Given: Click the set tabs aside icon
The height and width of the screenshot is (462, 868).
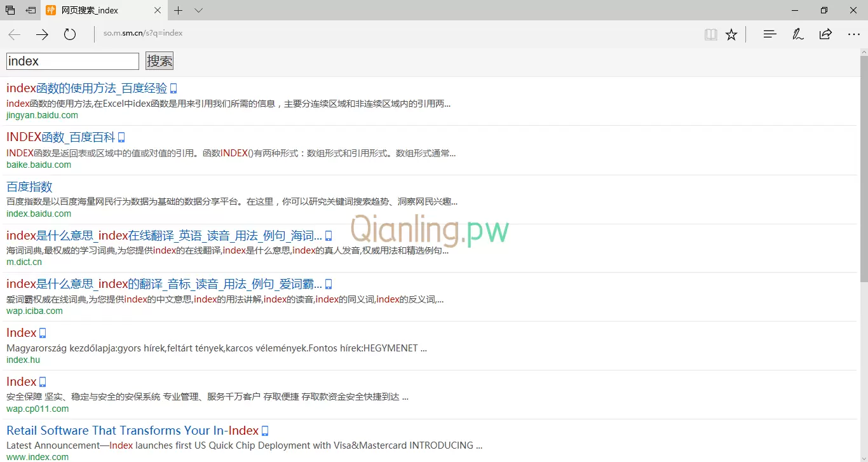Looking at the screenshot, I should [x=31, y=10].
